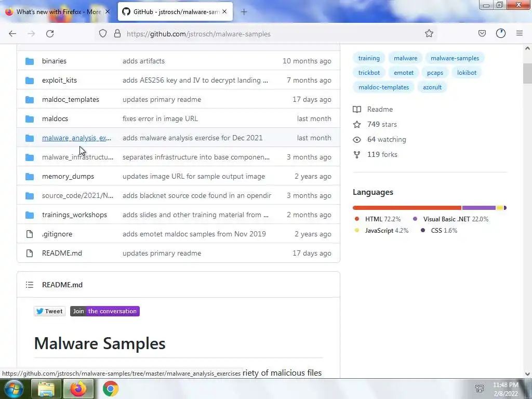
Task: Filter by Visual Basic .NET 22.0% language
Action: [450, 219]
